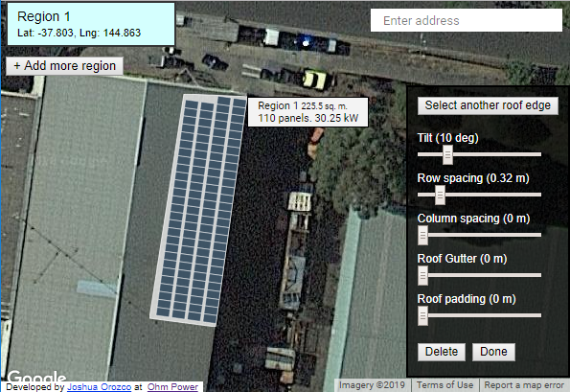Focus the Enter address search field
This screenshot has height=392, width=570.
click(466, 21)
